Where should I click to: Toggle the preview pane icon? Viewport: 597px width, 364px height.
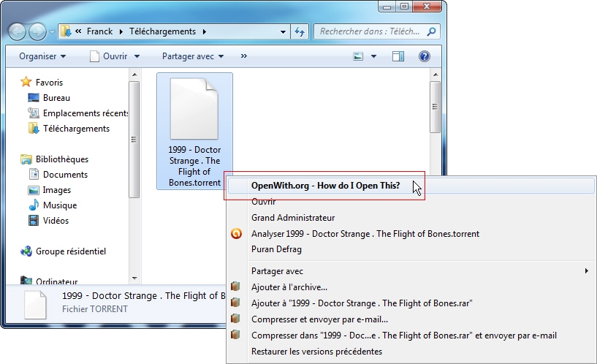point(398,56)
